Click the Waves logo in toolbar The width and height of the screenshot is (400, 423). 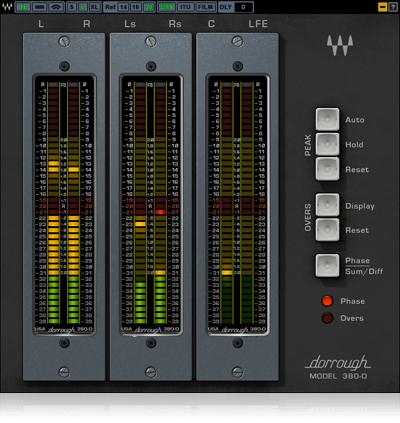point(7,7)
